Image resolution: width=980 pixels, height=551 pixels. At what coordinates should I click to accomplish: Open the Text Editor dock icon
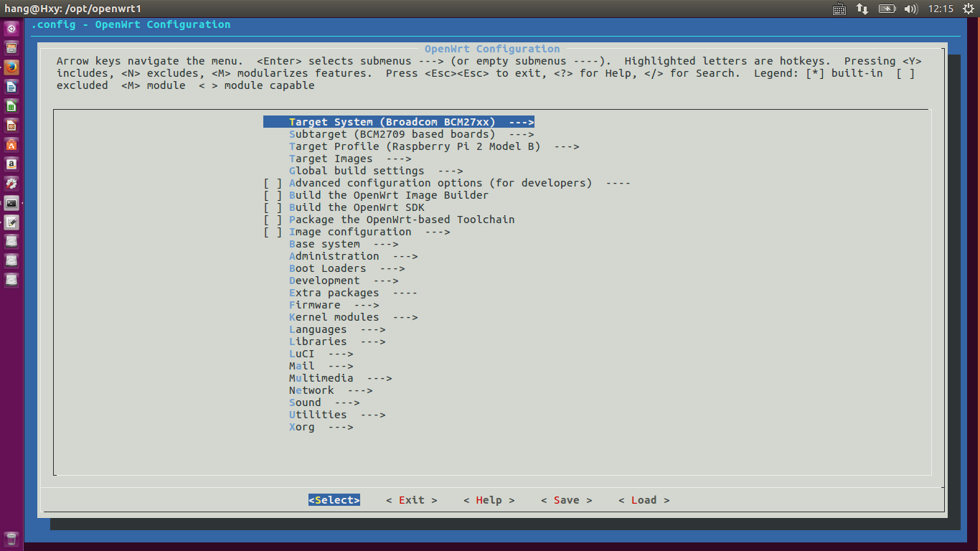tap(11, 222)
